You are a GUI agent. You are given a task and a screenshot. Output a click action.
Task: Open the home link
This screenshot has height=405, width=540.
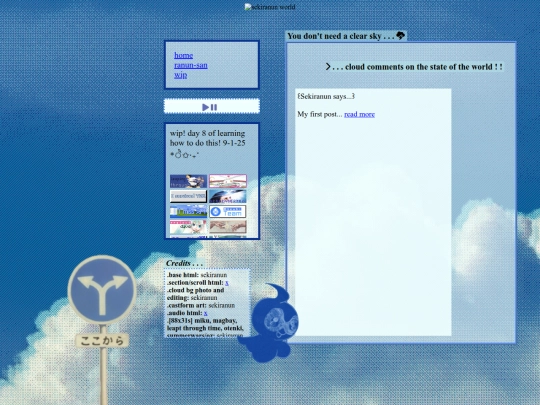[x=183, y=55]
